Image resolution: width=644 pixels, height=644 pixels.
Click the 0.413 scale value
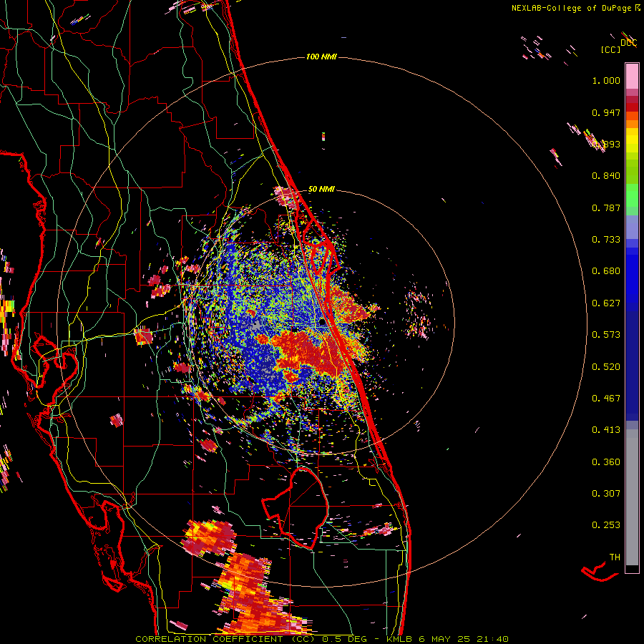606,430
